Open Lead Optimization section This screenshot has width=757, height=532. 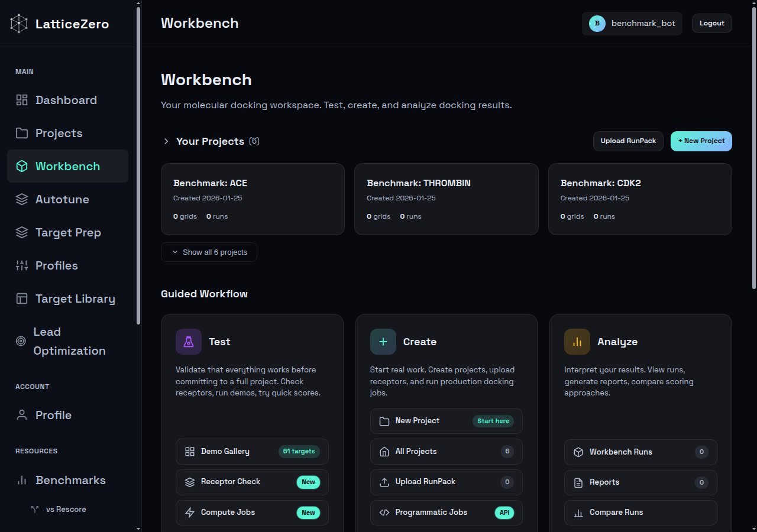[x=67, y=341]
